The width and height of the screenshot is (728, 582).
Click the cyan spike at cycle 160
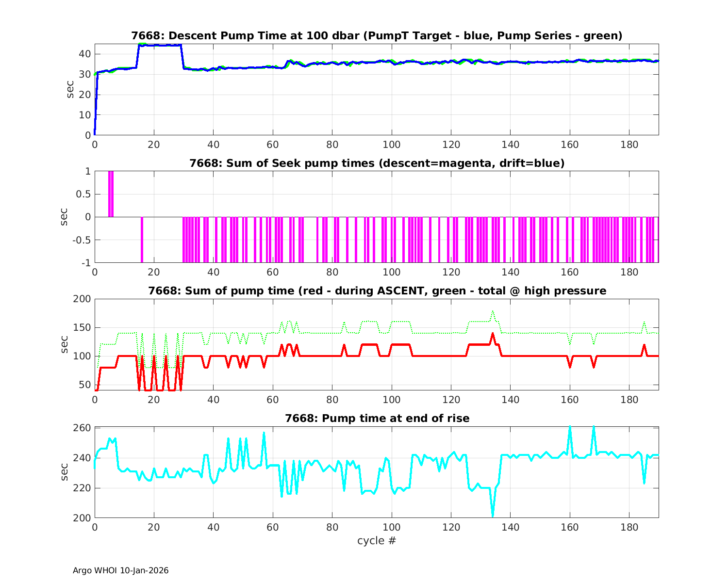pos(570,428)
